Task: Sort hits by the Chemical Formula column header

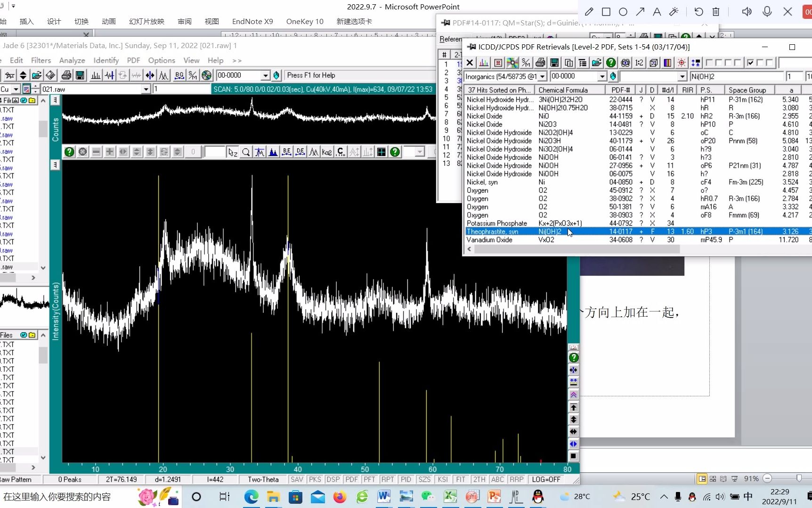Action: click(563, 90)
